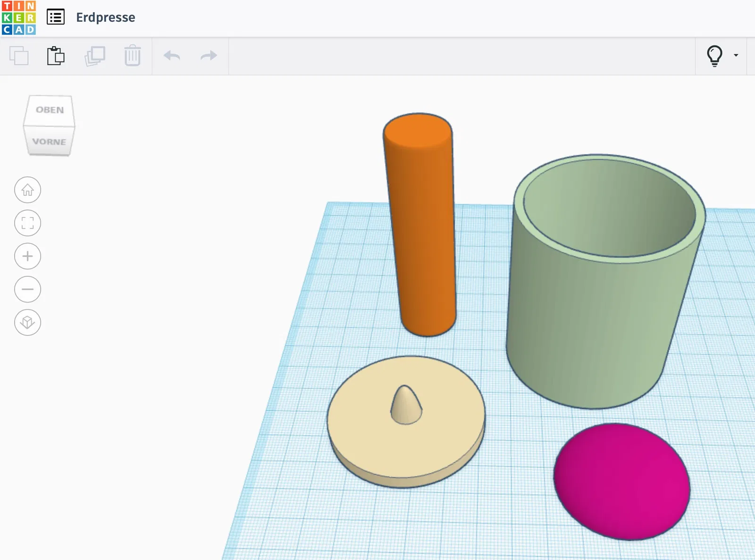Zoom in with the plus button
The image size is (755, 560).
pos(28,256)
